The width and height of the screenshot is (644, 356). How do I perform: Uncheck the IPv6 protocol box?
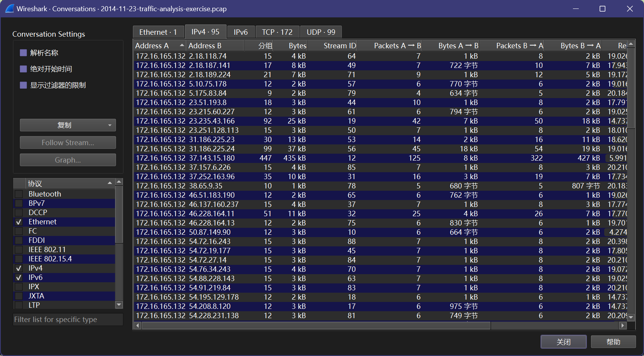point(19,277)
